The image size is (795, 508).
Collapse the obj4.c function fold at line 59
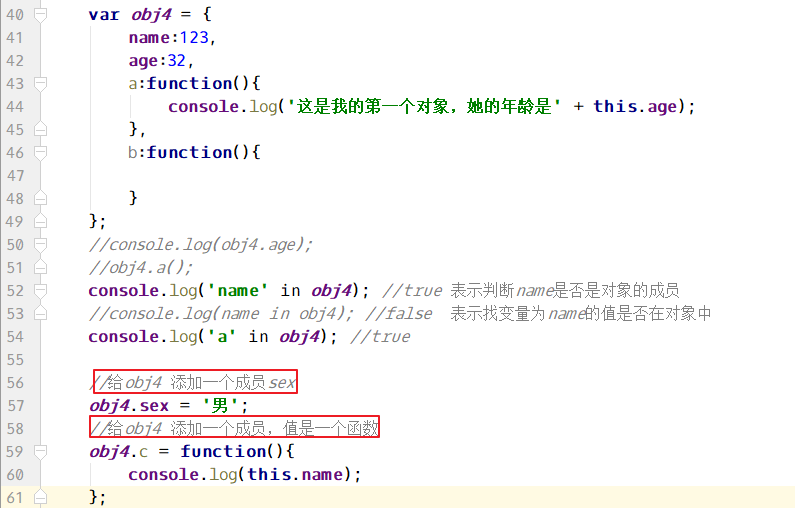41,452
